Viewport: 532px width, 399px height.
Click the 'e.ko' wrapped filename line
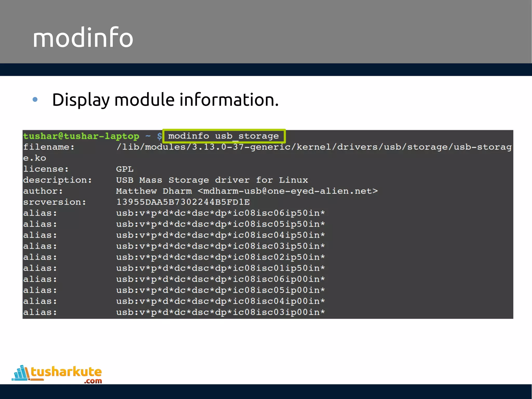35,158
